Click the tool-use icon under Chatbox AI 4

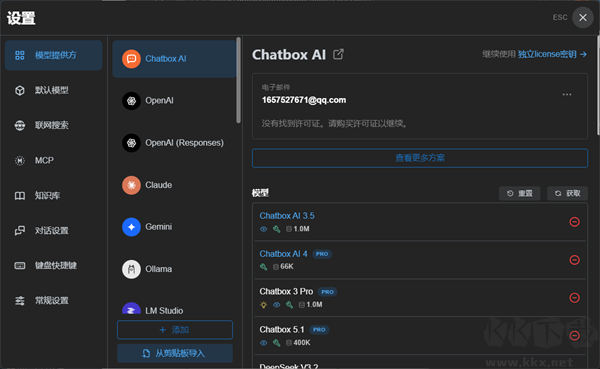coord(264,267)
